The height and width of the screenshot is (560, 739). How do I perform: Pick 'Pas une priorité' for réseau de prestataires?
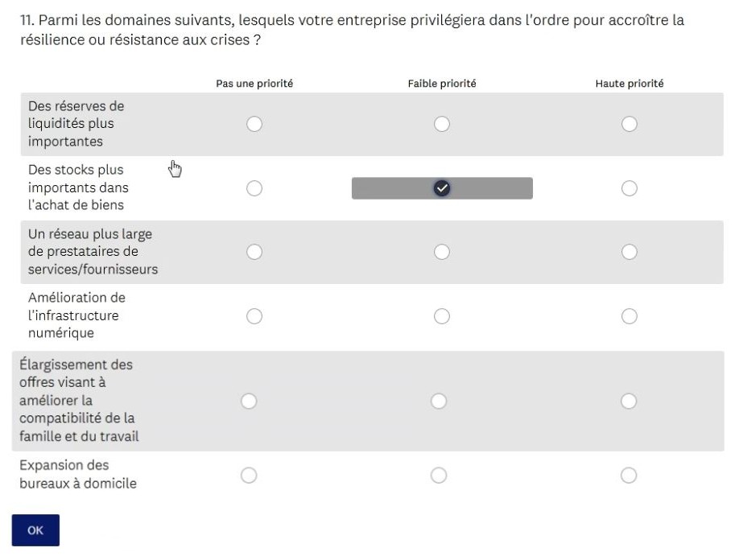pos(254,252)
